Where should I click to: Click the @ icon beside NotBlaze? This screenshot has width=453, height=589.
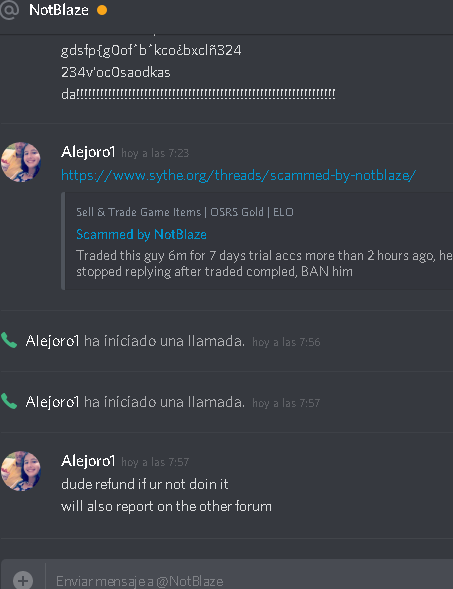click(9, 9)
